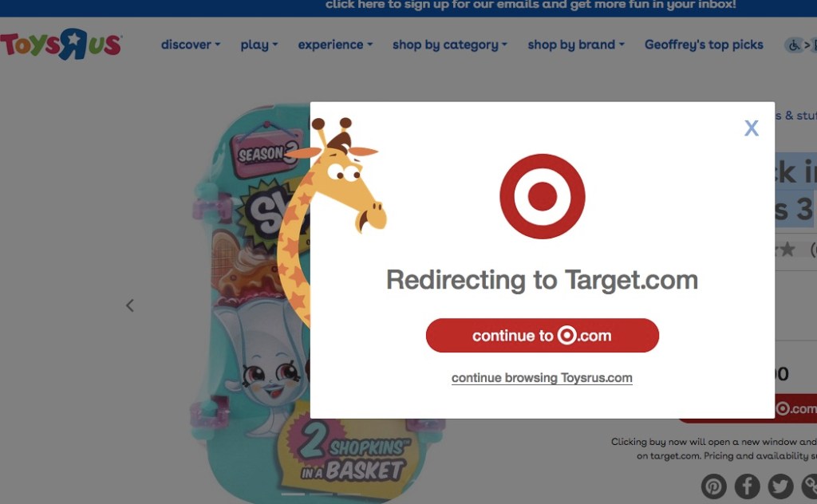
Task: Select the first image carousel indicator
Action: tap(293, 494)
